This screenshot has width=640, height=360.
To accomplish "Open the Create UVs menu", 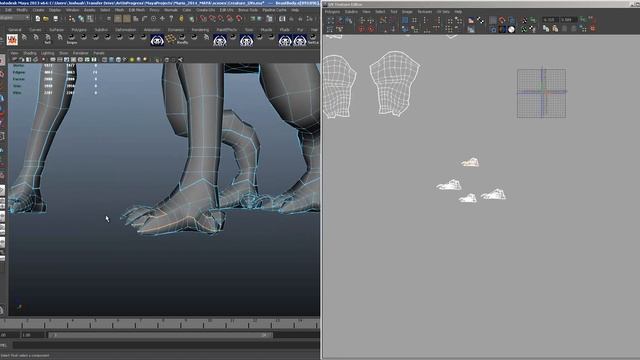I will click(205, 10).
